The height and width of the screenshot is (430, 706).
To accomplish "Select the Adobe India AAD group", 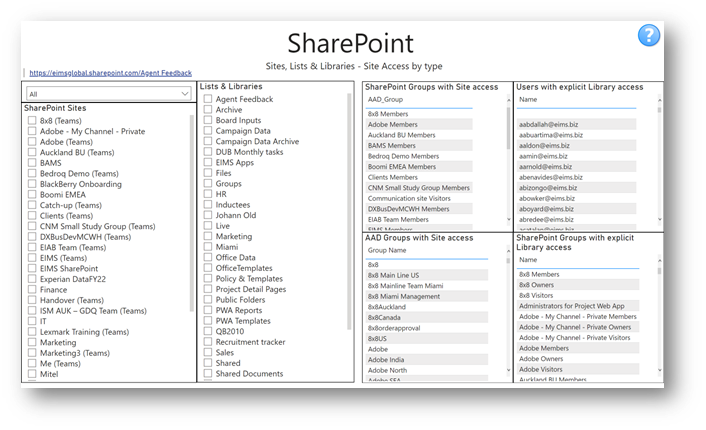I will tap(427, 360).
